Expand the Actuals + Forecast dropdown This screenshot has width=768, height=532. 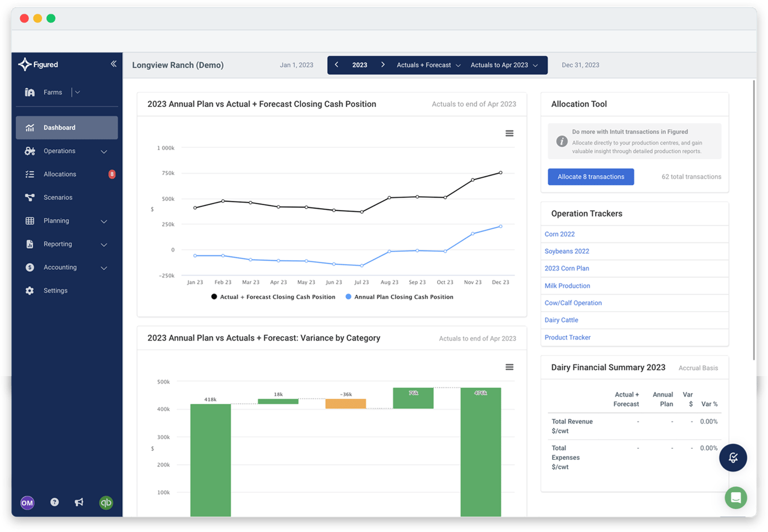click(x=428, y=64)
